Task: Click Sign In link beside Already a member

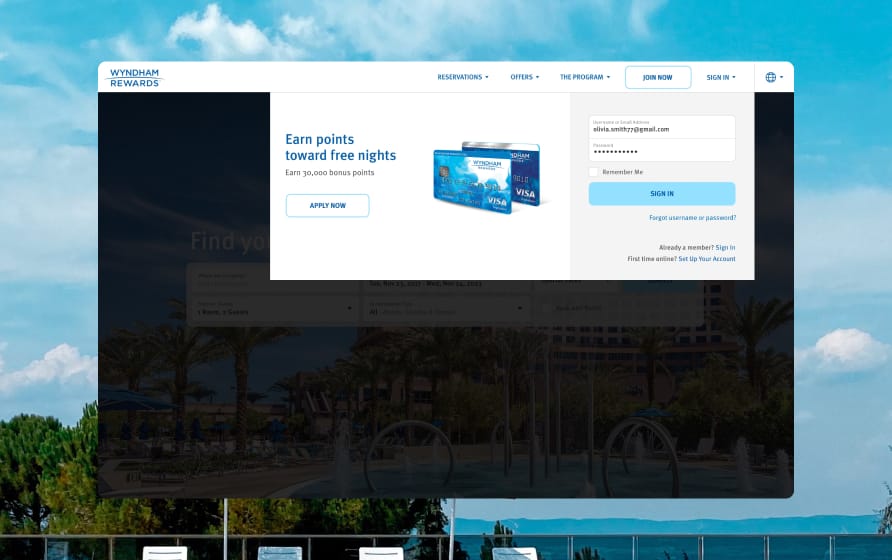Action: pyautogui.click(x=725, y=247)
